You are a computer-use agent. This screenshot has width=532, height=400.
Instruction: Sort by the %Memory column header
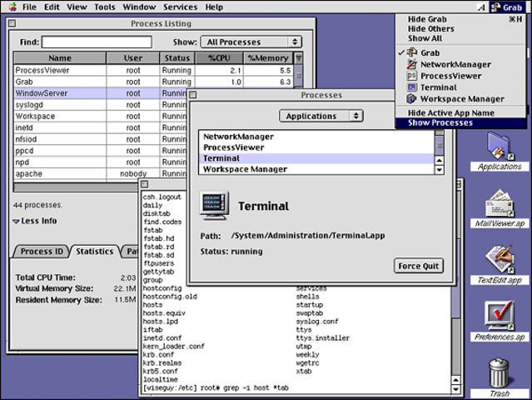pyautogui.click(x=268, y=58)
